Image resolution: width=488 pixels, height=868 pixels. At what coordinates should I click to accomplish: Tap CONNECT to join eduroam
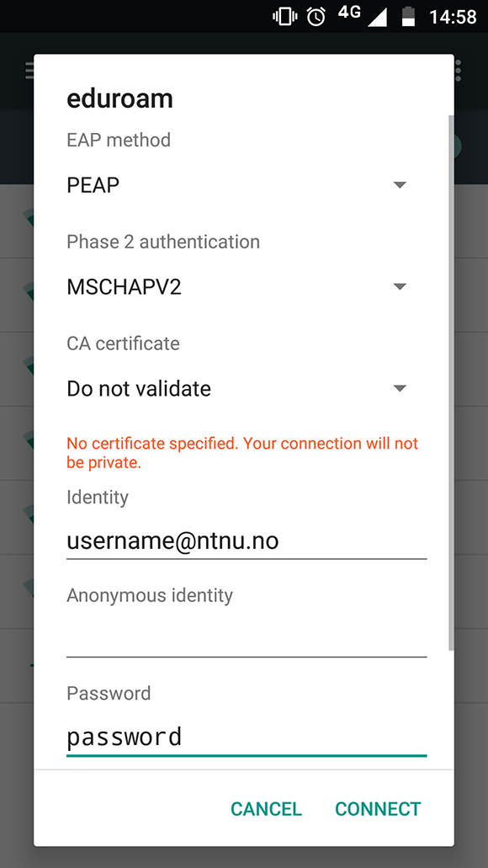tap(378, 809)
